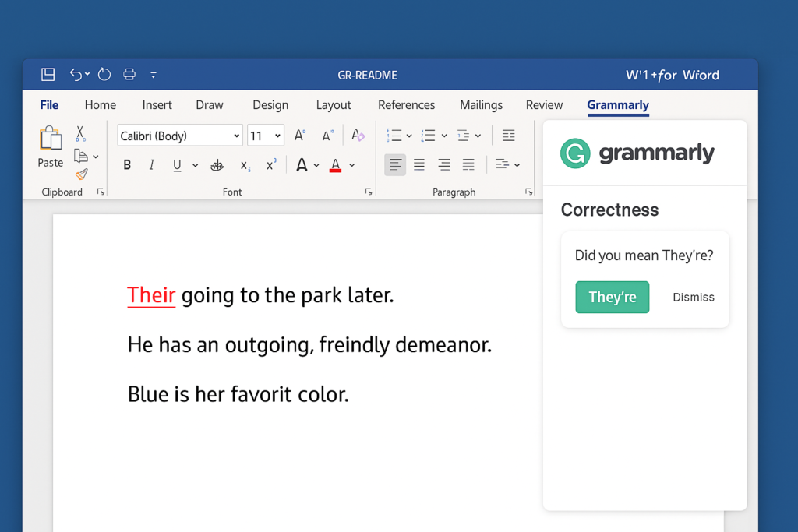The height and width of the screenshot is (532, 798).
Task: Switch to the Insert tab
Action: pos(157,105)
